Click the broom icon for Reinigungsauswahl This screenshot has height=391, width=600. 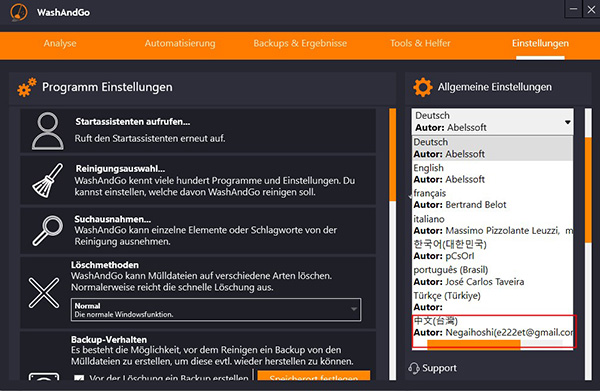(48, 181)
